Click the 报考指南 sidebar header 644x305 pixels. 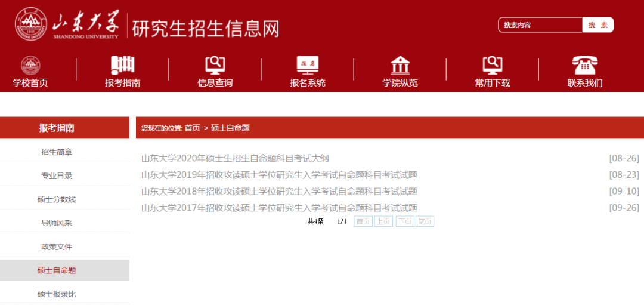pyautogui.click(x=64, y=128)
